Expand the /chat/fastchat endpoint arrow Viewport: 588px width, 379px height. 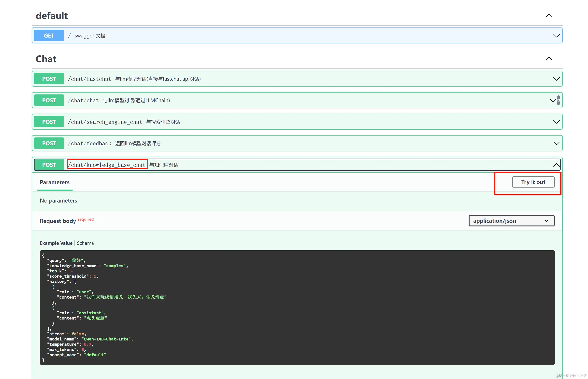pyautogui.click(x=556, y=79)
